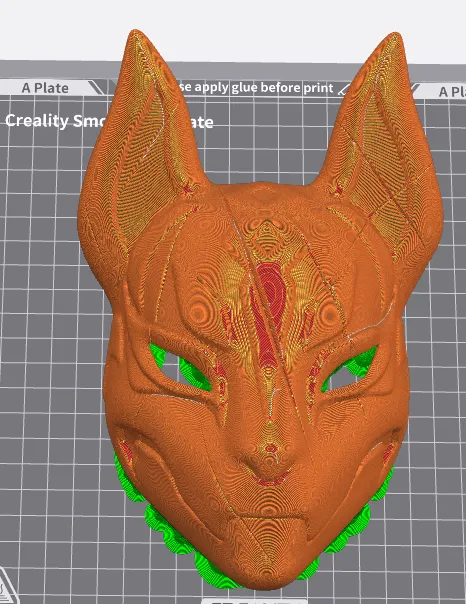Click the red overhang area on left cheek
The height and width of the screenshot is (604, 466).
pos(126,451)
